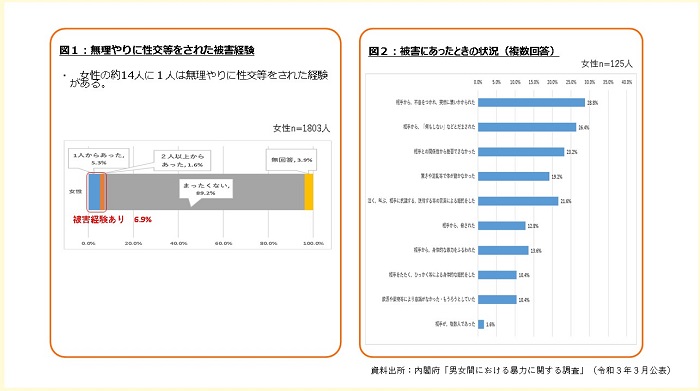Click the '15.0%' tick on Figure 2 axis

pyautogui.click(x=534, y=82)
